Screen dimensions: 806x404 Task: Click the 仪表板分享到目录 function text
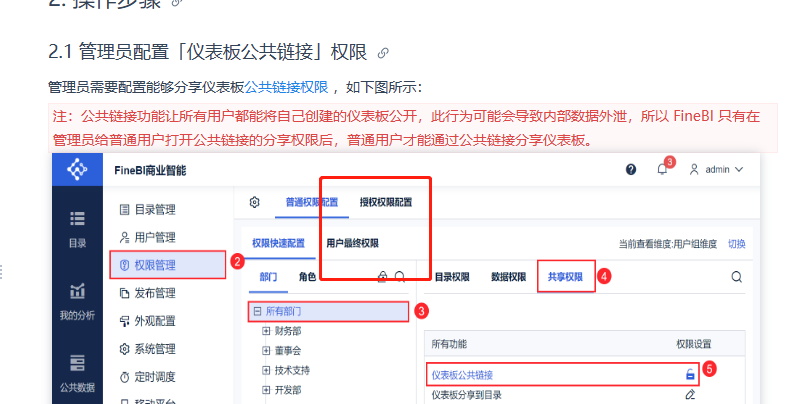pyautogui.click(x=466, y=395)
